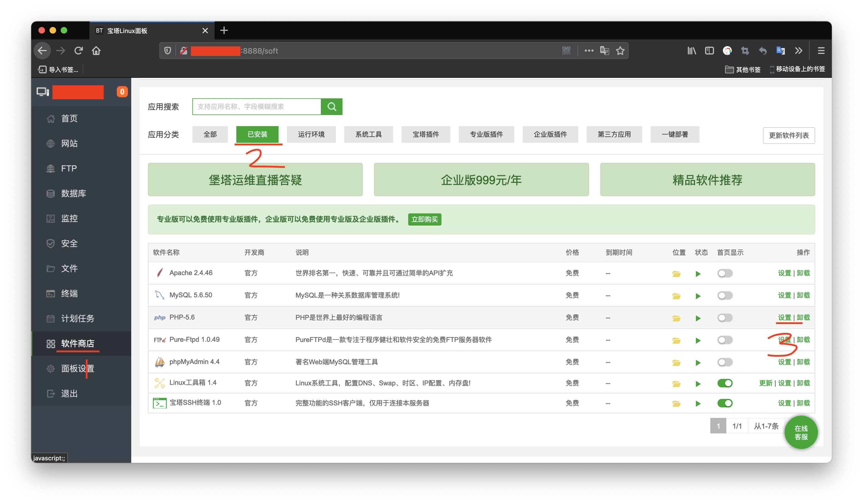Open the Firefox hamburger menu

coord(821,50)
